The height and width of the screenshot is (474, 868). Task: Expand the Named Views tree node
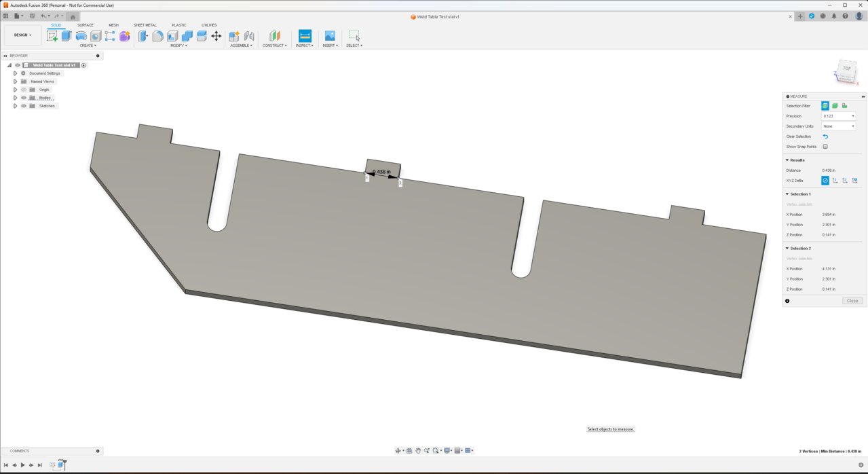[15, 81]
